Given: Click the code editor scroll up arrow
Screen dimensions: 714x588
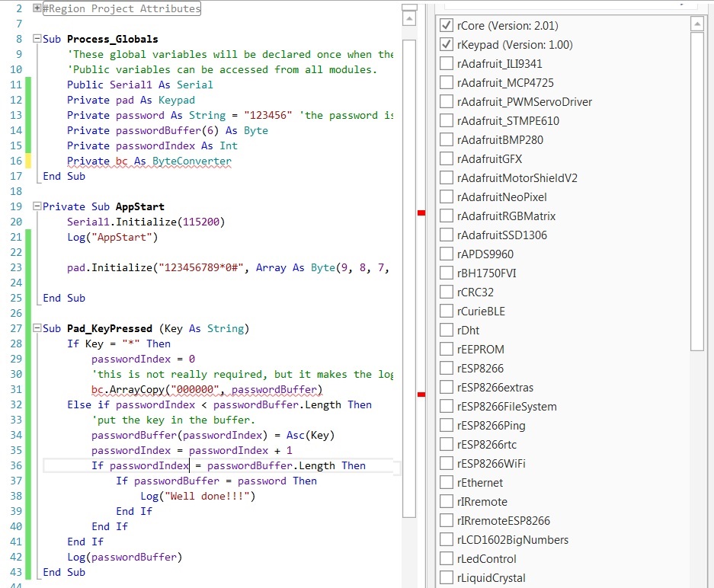Looking at the screenshot, I should coord(409,18).
